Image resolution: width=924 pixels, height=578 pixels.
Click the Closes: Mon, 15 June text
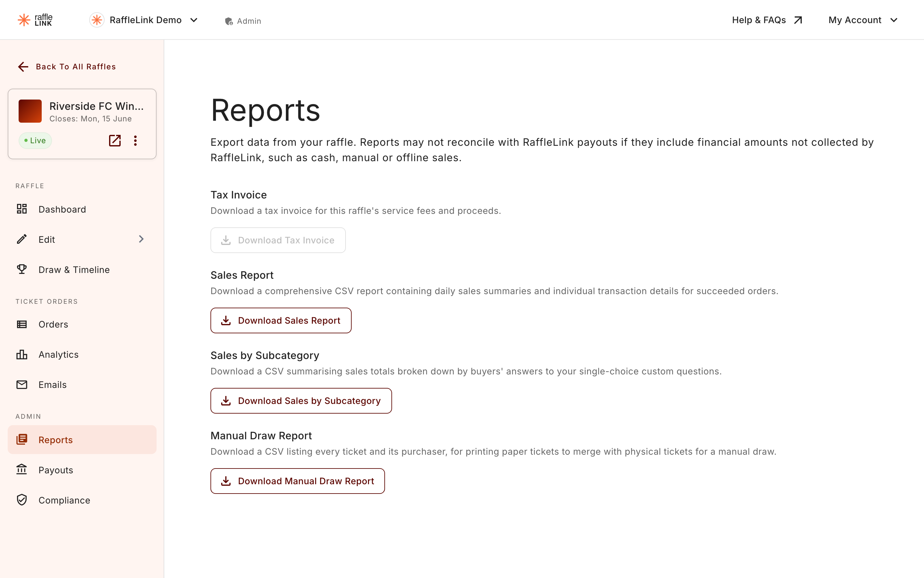[90, 119]
